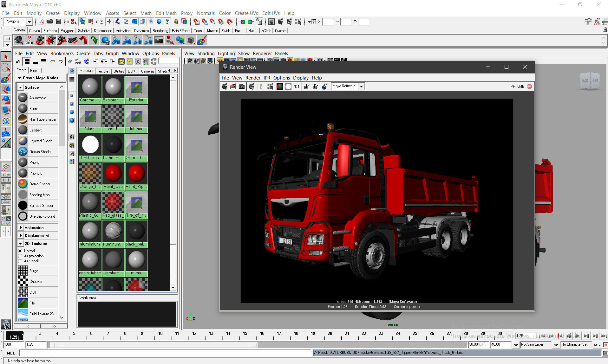608x364 pixels.
Task: Open the Lights tab in Hypershade
Action: click(132, 71)
